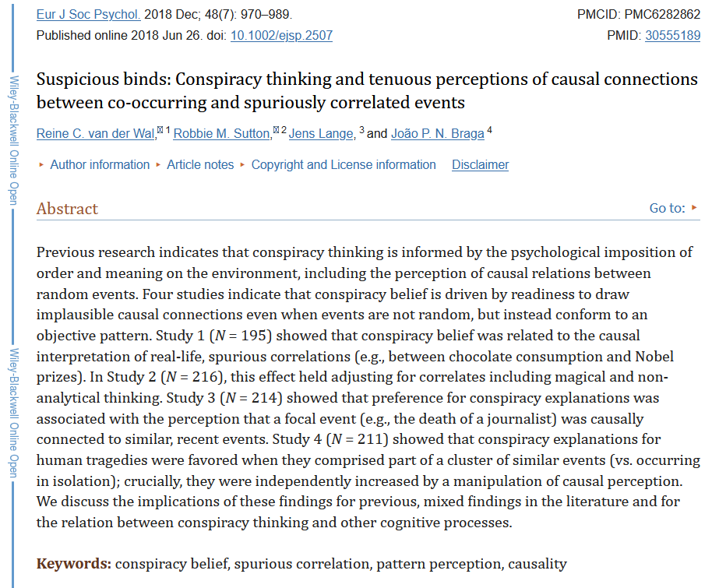Click triangle icon before Author information
Viewport: 719px width, 588px height.
pos(41,164)
